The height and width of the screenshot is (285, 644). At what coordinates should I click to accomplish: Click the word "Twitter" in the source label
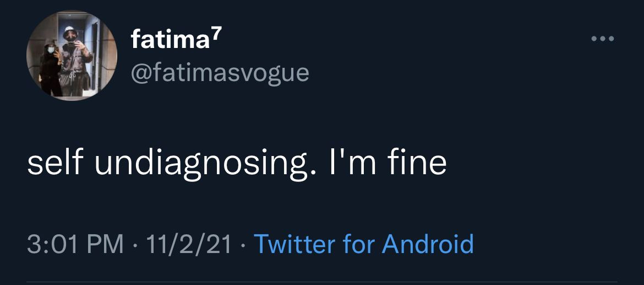[294, 243]
